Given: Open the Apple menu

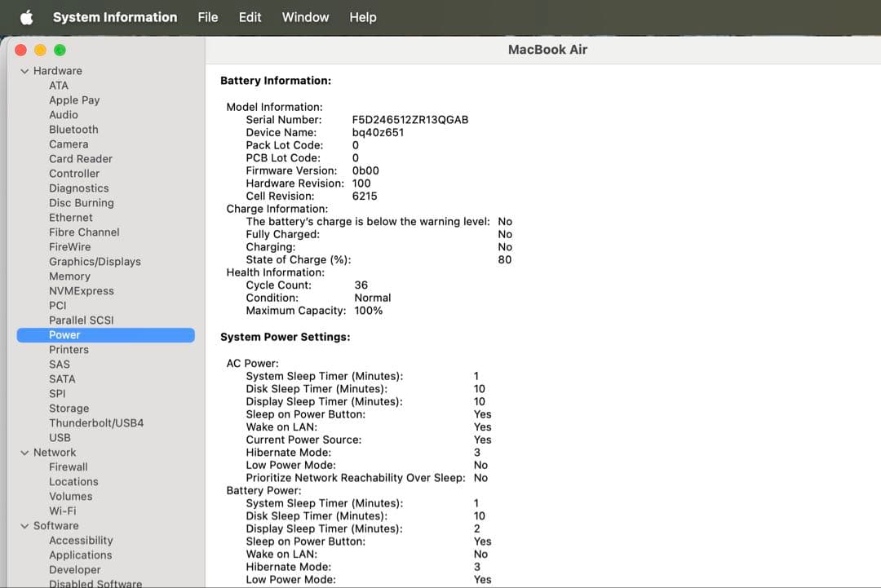Looking at the screenshot, I should pos(26,17).
